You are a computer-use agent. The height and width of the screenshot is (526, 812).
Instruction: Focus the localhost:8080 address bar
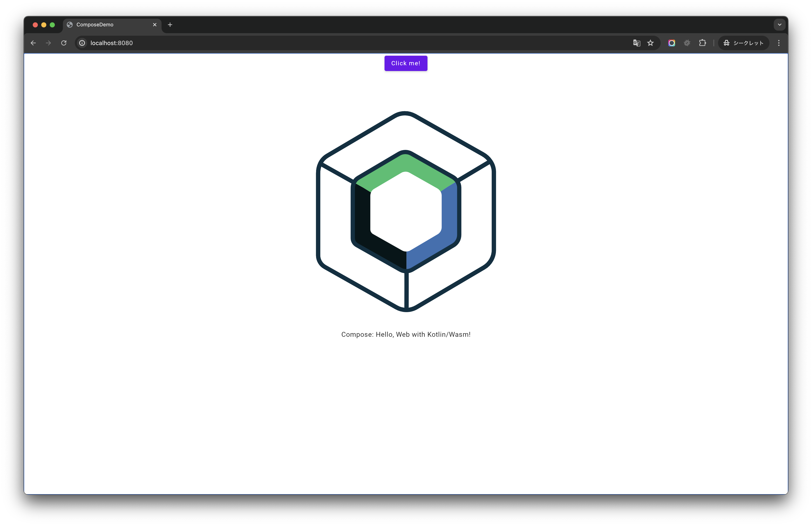pyautogui.click(x=307, y=43)
